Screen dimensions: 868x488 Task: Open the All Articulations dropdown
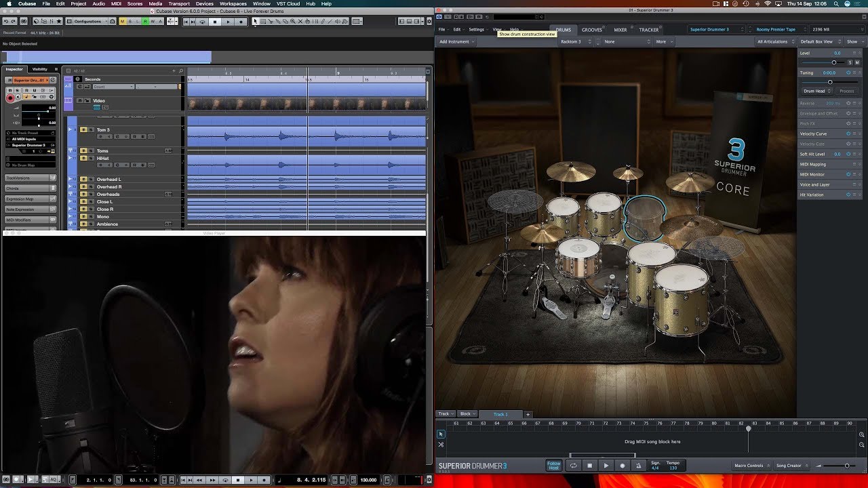click(x=775, y=41)
